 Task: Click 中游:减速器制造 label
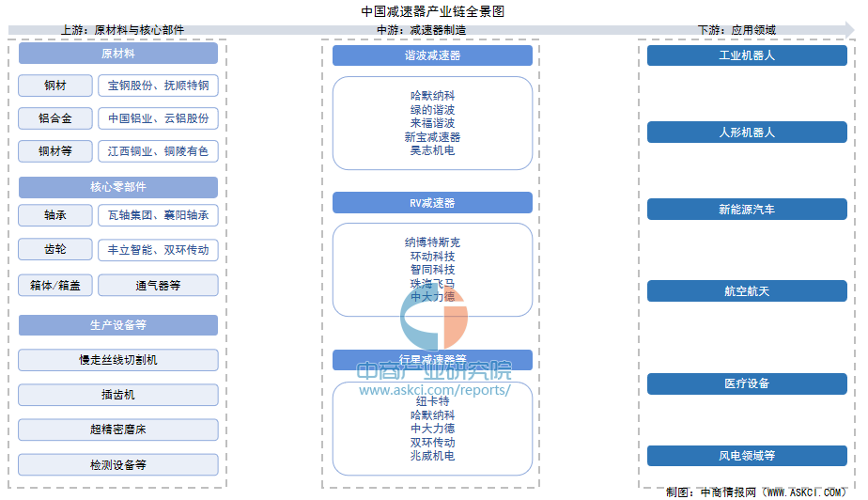[x=421, y=30]
